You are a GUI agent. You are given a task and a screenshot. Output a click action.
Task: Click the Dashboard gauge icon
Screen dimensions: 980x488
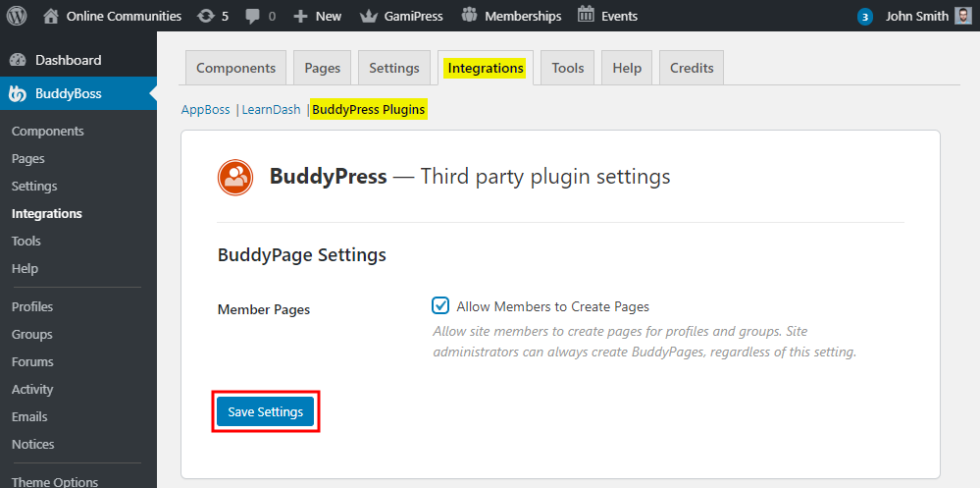pyautogui.click(x=18, y=60)
